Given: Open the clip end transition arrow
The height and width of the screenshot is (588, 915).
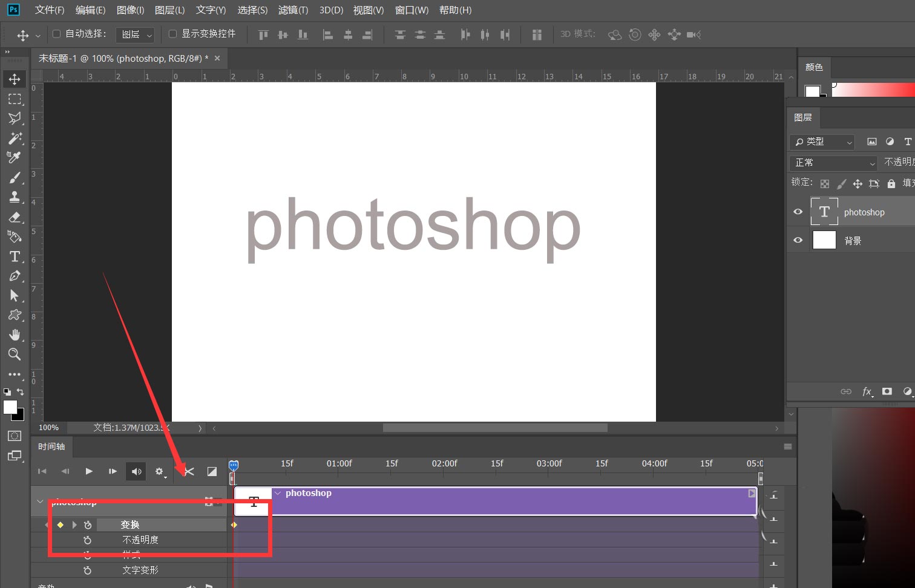Looking at the screenshot, I should pyautogui.click(x=752, y=494).
